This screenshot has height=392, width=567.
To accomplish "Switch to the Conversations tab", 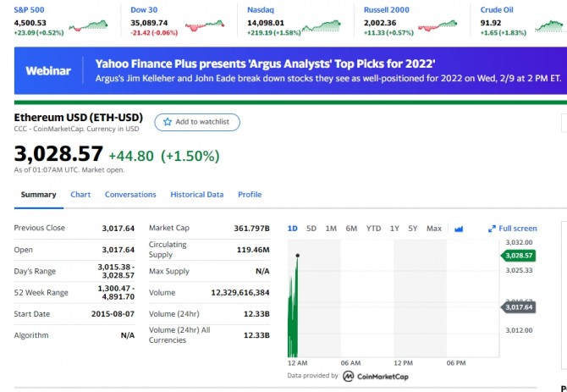I will coord(130,195).
